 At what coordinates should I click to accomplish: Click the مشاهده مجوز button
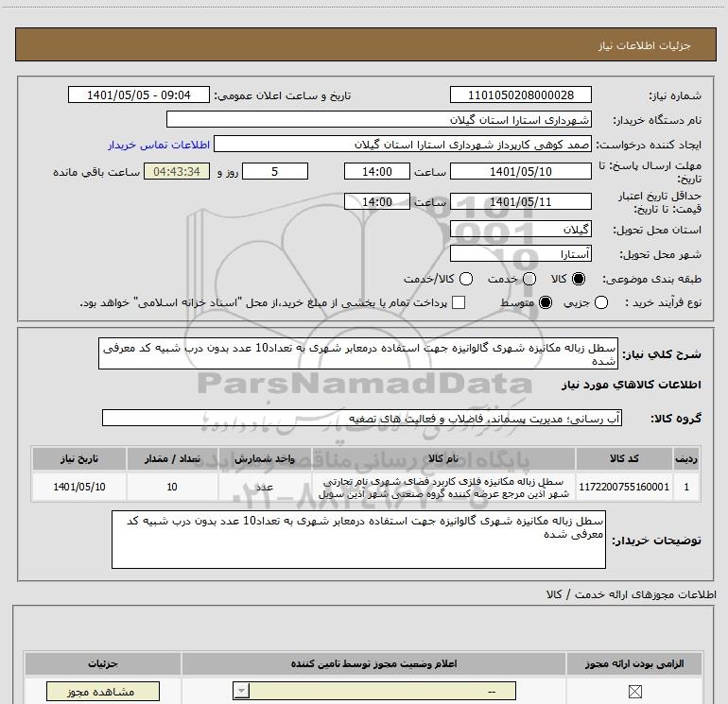pyautogui.click(x=103, y=692)
